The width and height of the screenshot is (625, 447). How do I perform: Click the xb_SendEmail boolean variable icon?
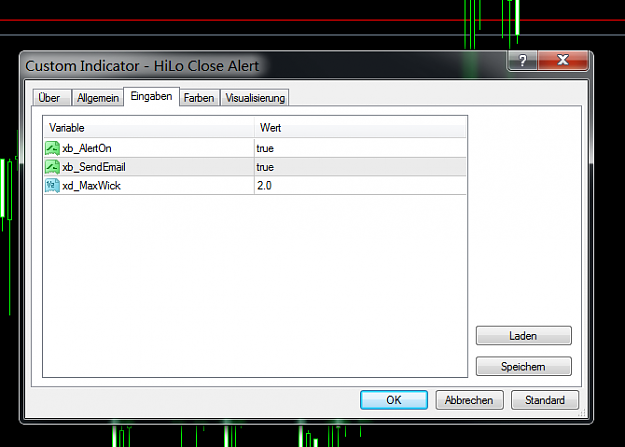coord(52,167)
